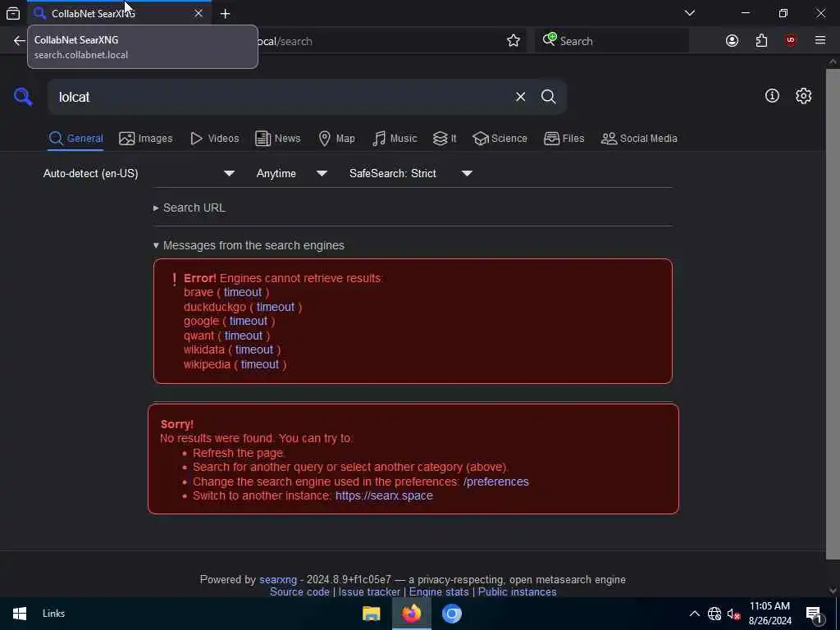This screenshot has width=840, height=630.
Task: Switch to Files category
Action: click(x=564, y=139)
